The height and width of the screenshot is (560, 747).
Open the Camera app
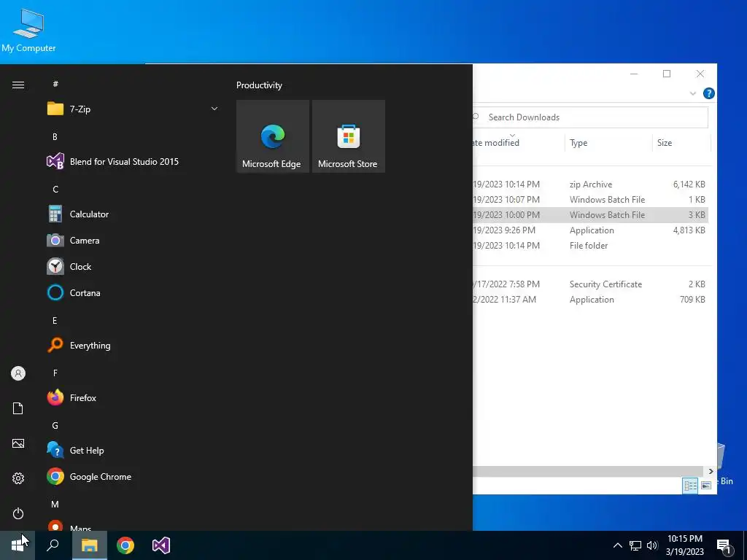coord(133,241)
